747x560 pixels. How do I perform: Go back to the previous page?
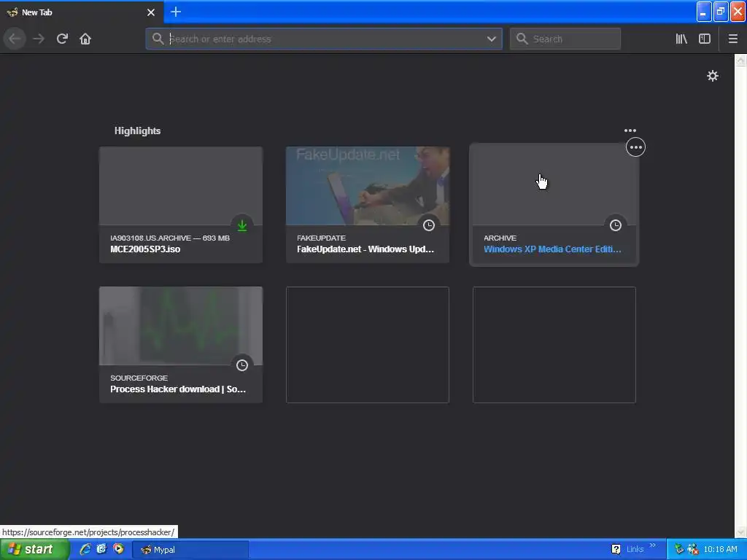coord(15,39)
